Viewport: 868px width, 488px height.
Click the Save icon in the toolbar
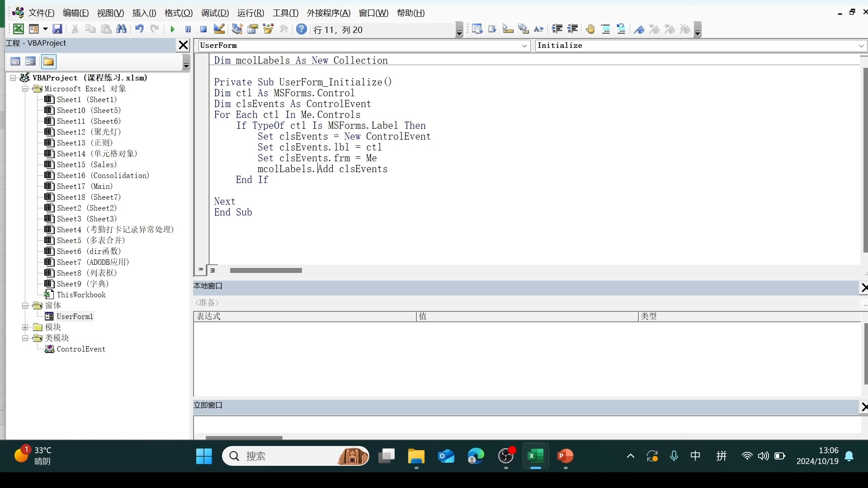[x=57, y=29]
